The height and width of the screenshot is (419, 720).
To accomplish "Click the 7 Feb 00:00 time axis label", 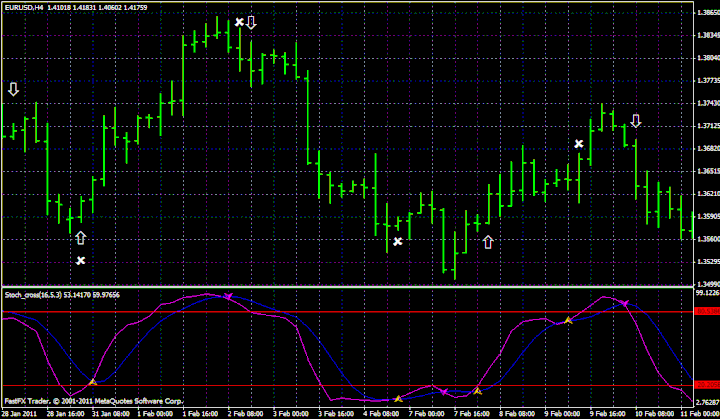I will [427, 413].
